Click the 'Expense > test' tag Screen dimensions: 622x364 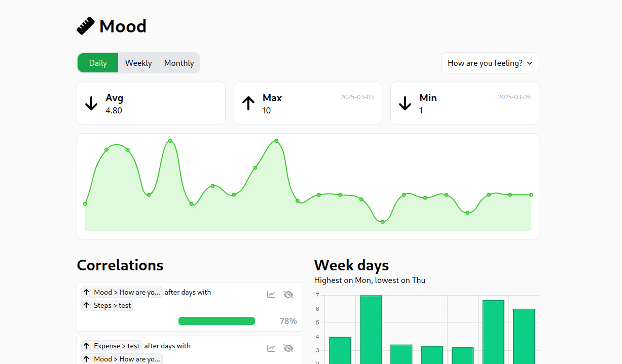tap(112, 346)
